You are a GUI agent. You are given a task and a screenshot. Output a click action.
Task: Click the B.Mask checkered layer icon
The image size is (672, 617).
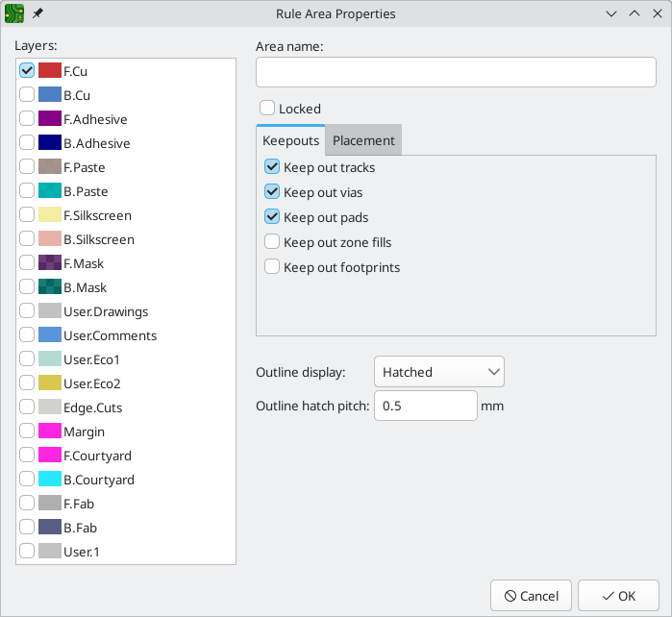pos(50,287)
